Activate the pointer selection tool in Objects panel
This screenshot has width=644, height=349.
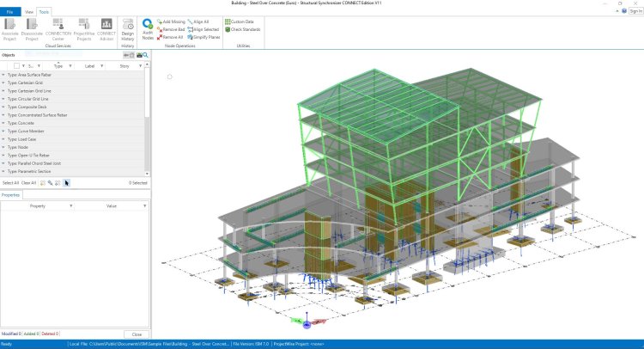coord(67,182)
